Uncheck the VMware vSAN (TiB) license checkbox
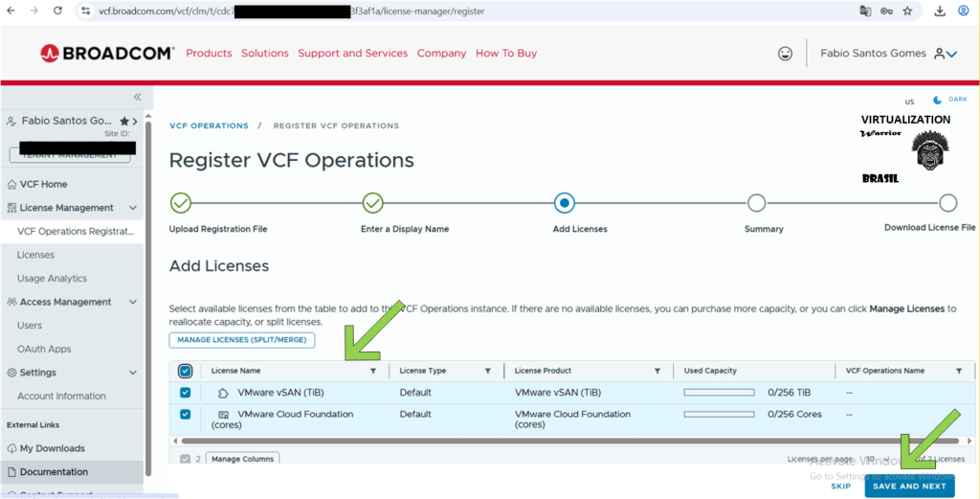 186,393
